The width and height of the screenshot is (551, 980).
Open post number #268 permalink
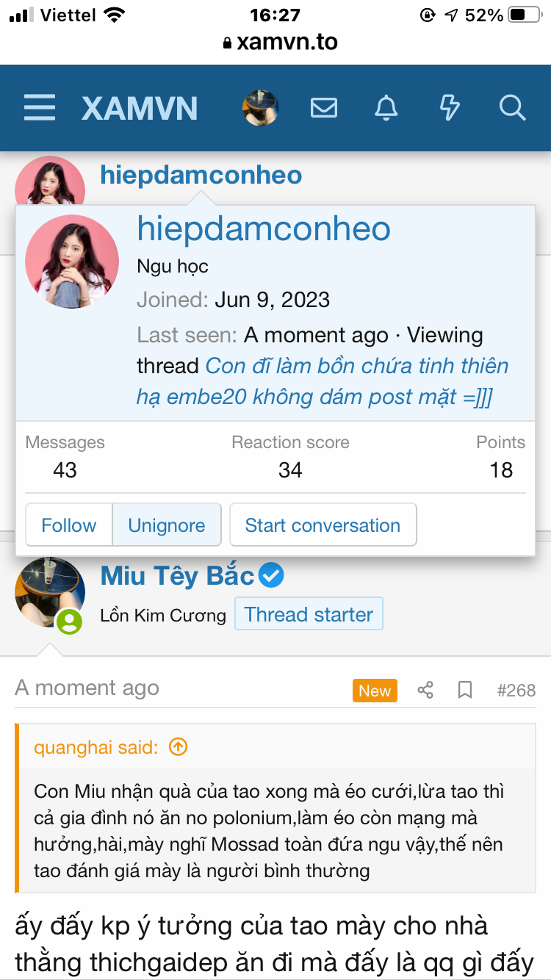tap(516, 691)
